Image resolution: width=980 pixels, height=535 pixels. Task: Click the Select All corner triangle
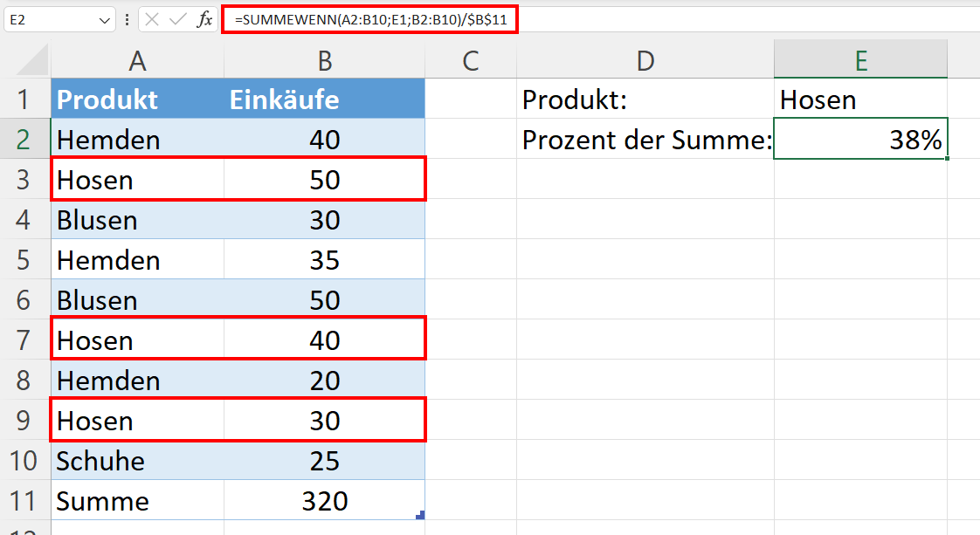click(x=32, y=61)
